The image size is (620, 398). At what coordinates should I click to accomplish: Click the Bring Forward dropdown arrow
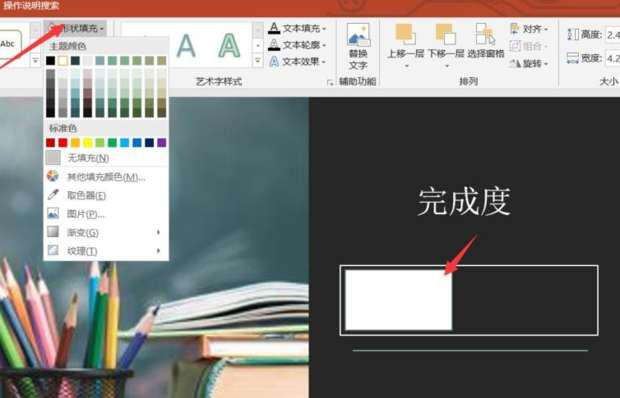[x=406, y=66]
